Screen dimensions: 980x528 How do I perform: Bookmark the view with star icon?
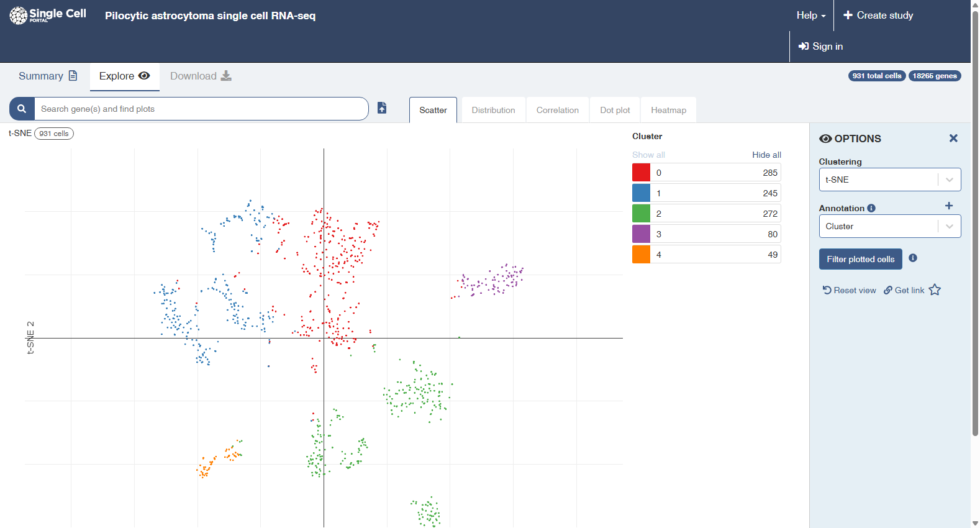pos(935,290)
